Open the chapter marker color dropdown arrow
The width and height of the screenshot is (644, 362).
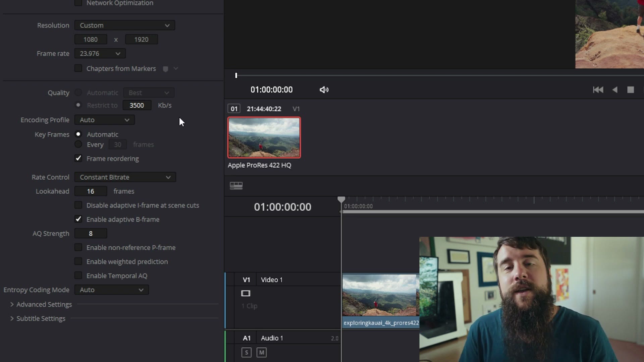pos(176,68)
